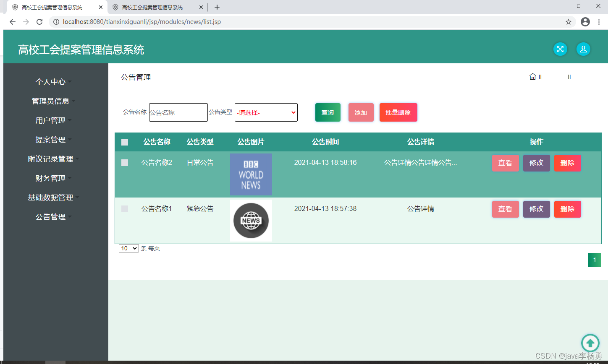Click the 查询 query button

[328, 112]
